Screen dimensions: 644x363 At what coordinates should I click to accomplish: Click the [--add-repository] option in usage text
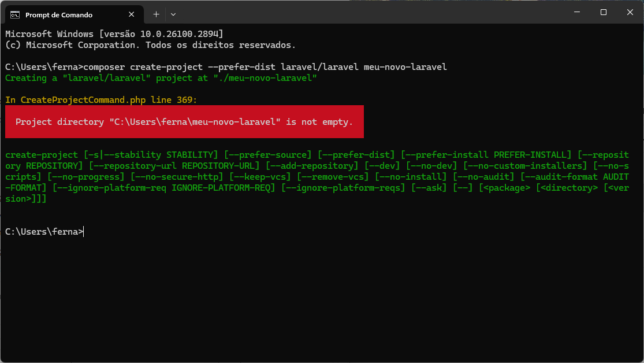coord(312,166)
